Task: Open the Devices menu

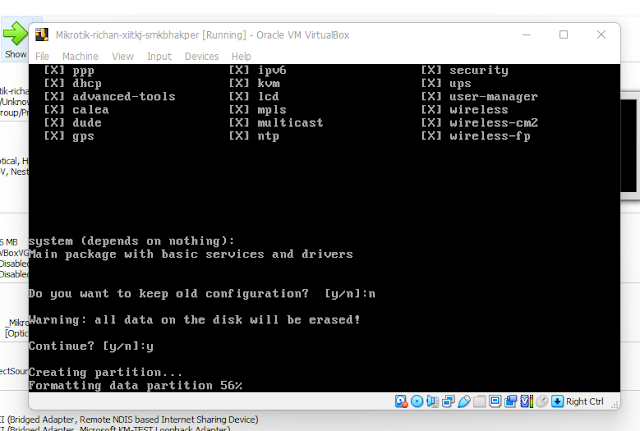Action: [202, 56]
